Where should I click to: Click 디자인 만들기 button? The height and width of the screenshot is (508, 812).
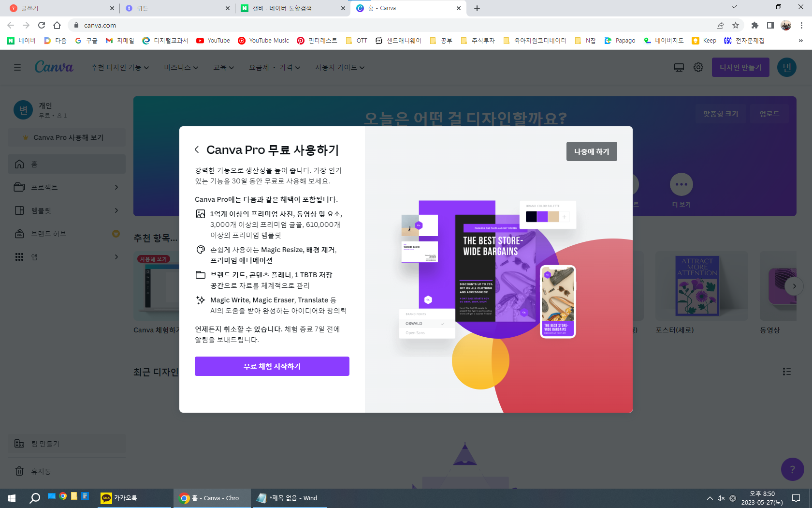pos(740,67)
